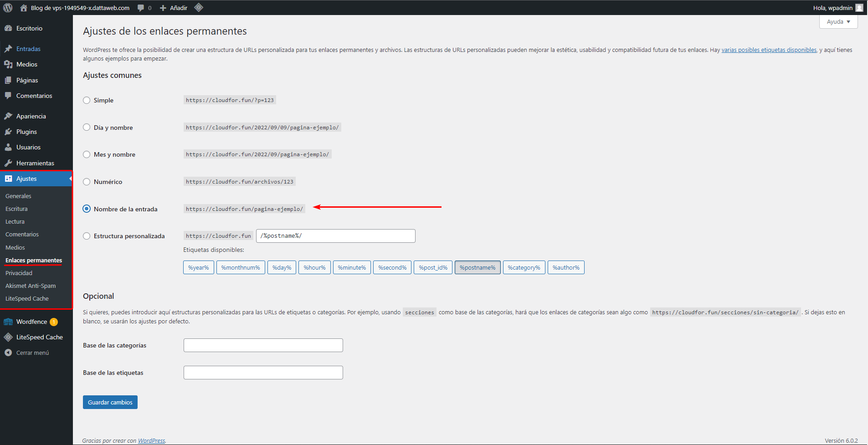Open Generales settings submenu item
This screenshot has width=868, height=445.
[18, 196]
